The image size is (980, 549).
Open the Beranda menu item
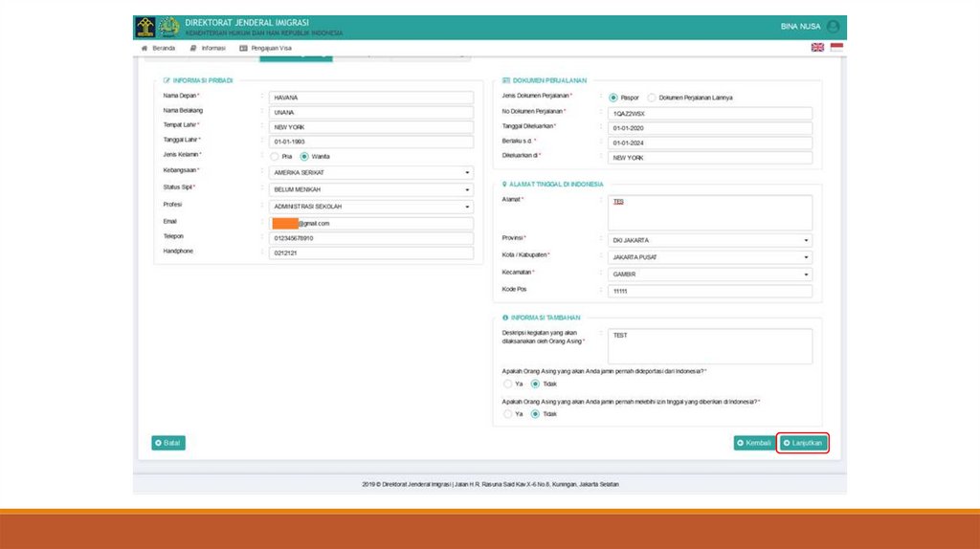coord(159,48)
